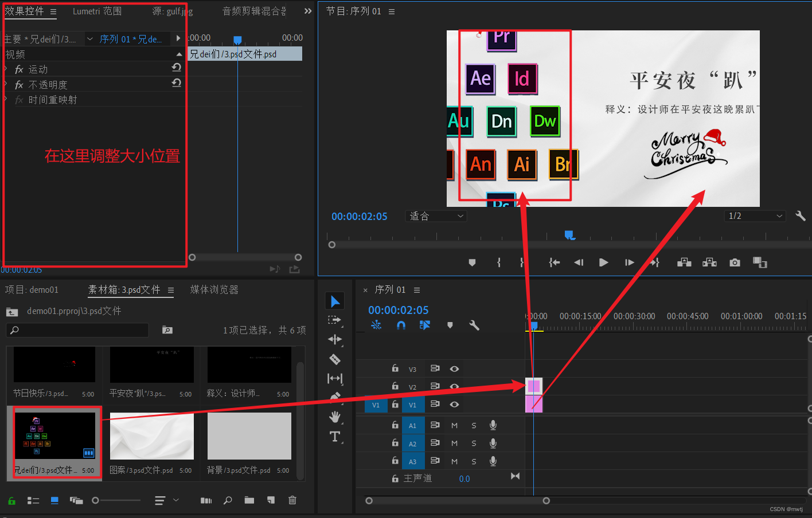812x518 pixels.
Task: Open the 源: gulf.jpg source tab
Action: (x=172, y=11)
